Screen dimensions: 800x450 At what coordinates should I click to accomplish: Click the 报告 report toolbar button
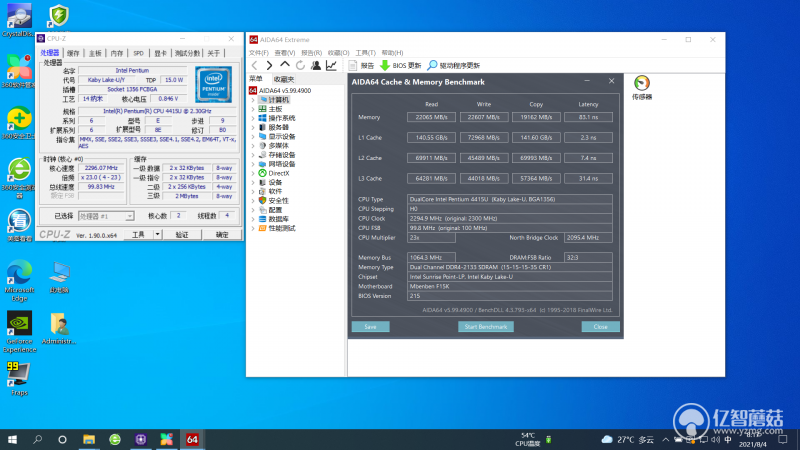361,65
